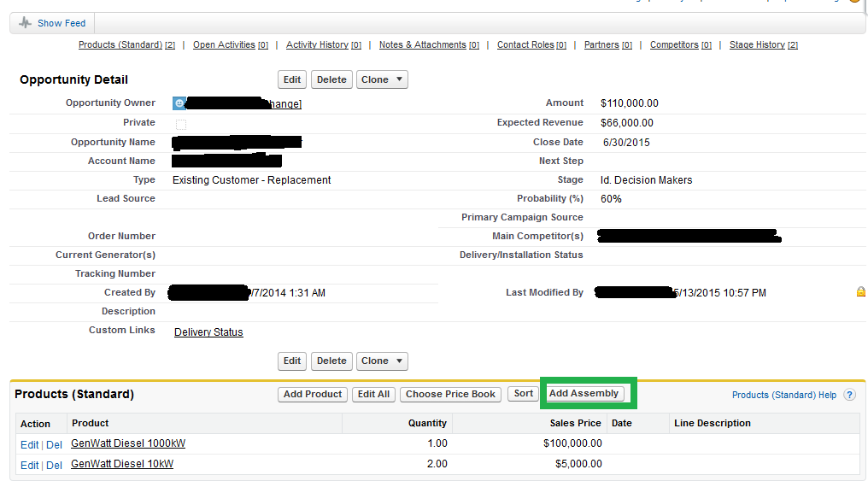Click the top Edit button

pyautogui.click(x=291, y=79)
